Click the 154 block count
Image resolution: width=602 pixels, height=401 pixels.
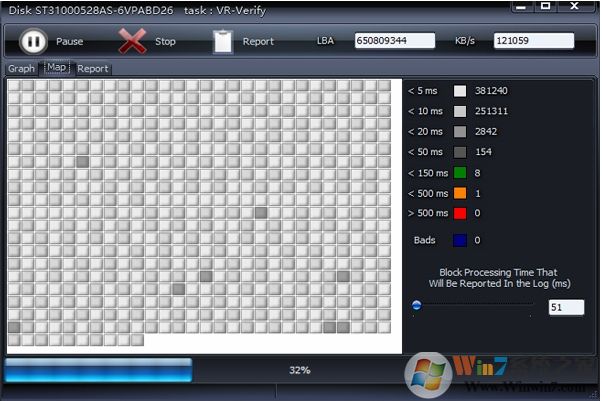(x=483, y=152)
